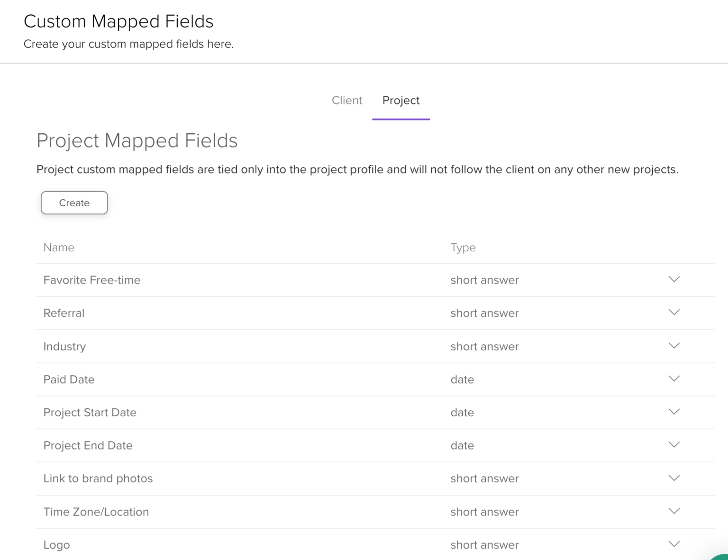Open the Industry row chevron menu
728x560 pixels.
coord(674,346)
